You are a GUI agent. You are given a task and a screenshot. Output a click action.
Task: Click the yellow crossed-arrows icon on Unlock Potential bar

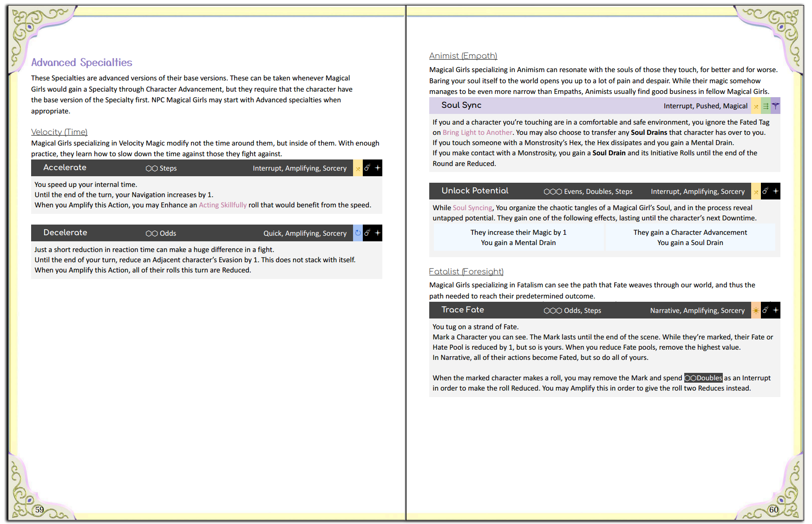click(756, 192)
